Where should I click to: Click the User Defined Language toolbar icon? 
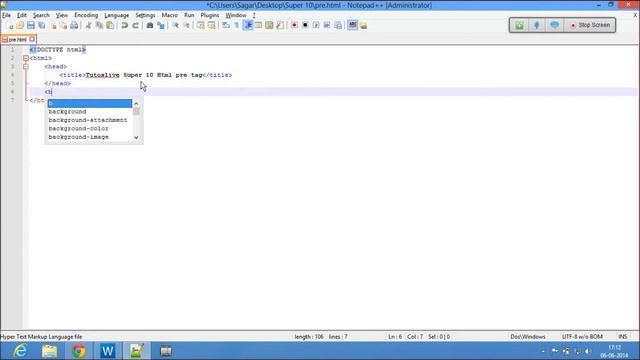point(258,25)
